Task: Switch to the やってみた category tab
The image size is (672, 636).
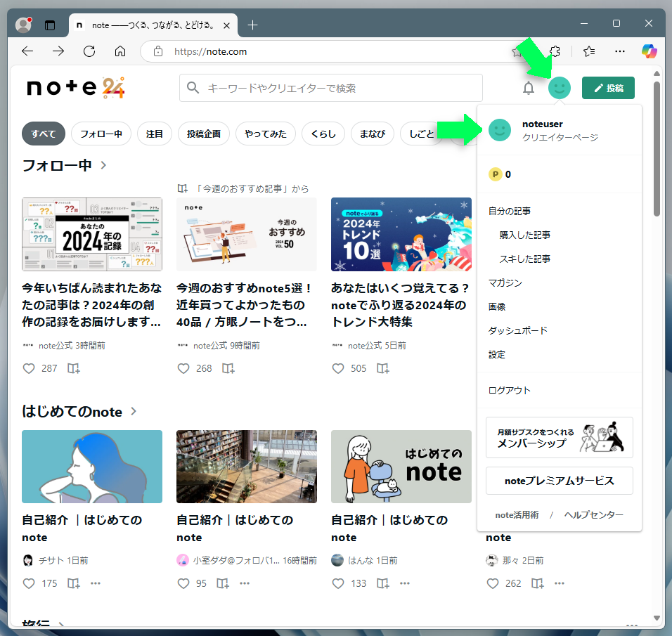Action: click(x=265, y=134)
